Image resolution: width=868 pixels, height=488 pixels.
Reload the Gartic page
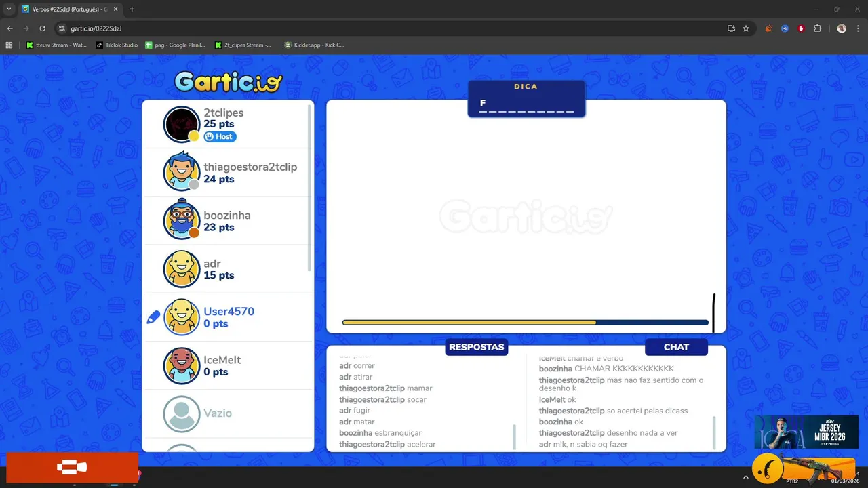tap(42, 28)
